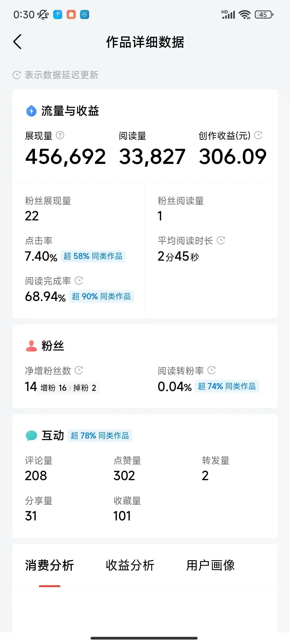290x644 pixels.
Task: Tap the clock icon before 表示数据延迟更新
Action: coord(17,75)
